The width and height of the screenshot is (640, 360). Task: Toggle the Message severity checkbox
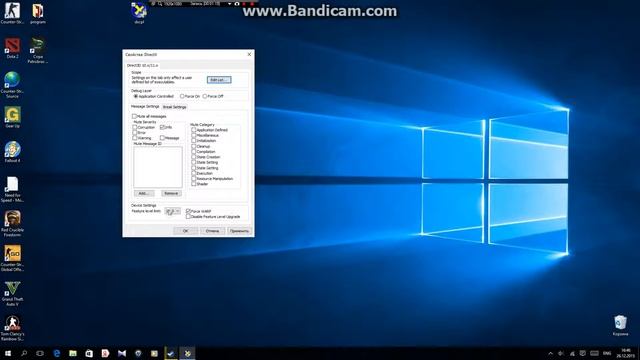162,138
